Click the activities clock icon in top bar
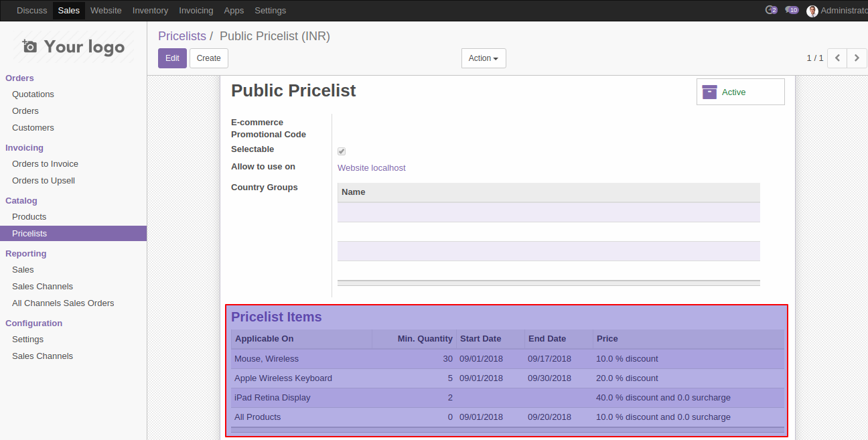The height and width of the screenshot is (440, 868). [x=770, y=10]
